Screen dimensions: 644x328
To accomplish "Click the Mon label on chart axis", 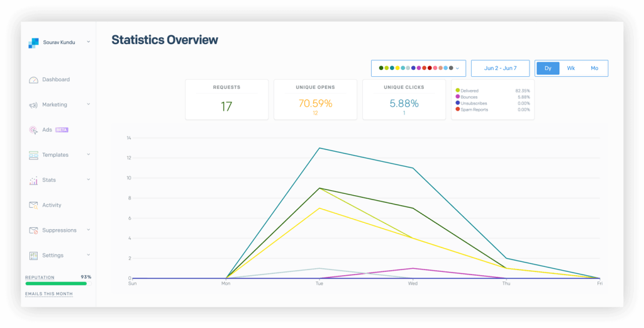I will tap(226, 283).
